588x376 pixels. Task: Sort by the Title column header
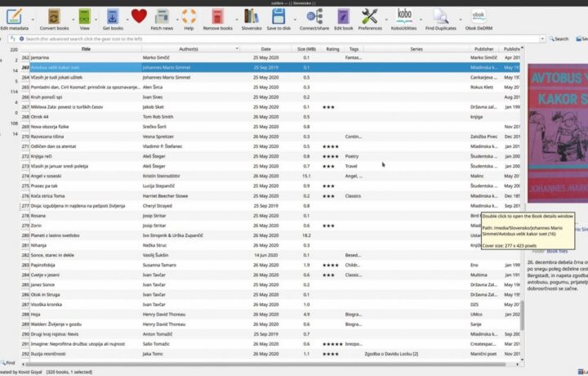click(86, 49)
